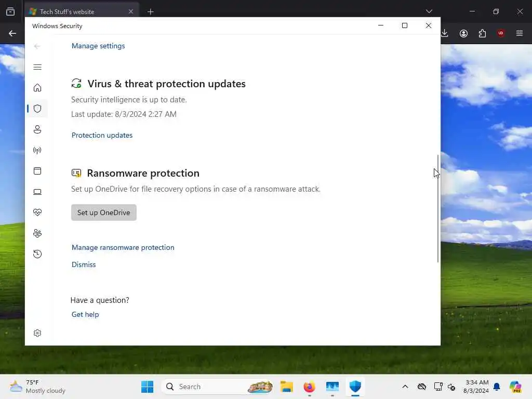Open Family options icon

pos(37,233)
